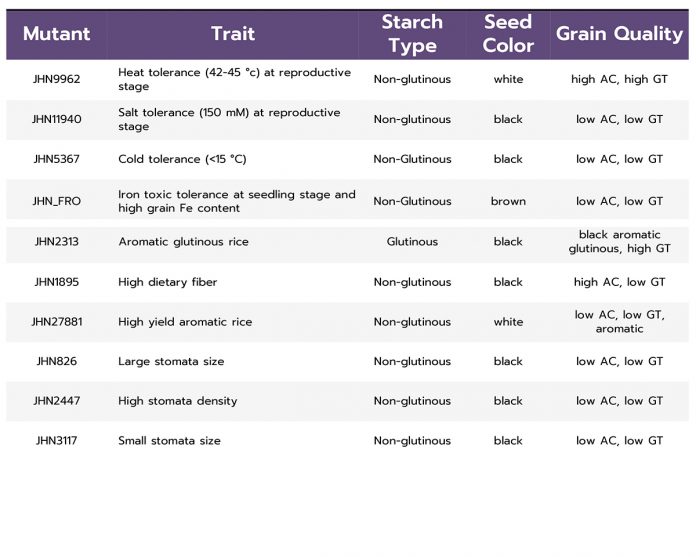Select the Aromatic glutinous rice trait
696x557 pixels.
point(183,242)
